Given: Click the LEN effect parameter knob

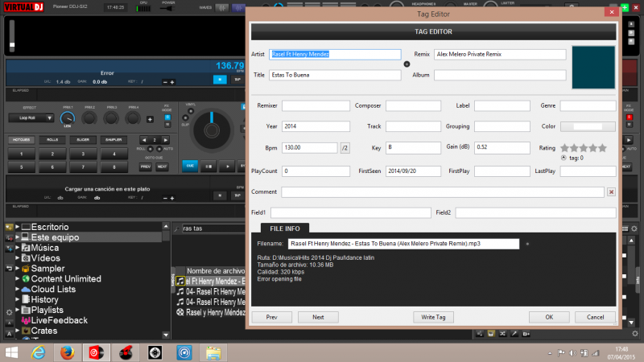Looking at the screenshot, I should pyautogui.click(x=68, y=118).
